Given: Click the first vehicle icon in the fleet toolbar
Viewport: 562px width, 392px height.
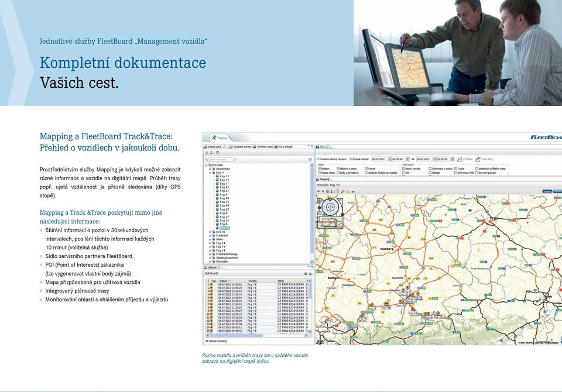Looking at the screenshot, I should click(207, 152).
